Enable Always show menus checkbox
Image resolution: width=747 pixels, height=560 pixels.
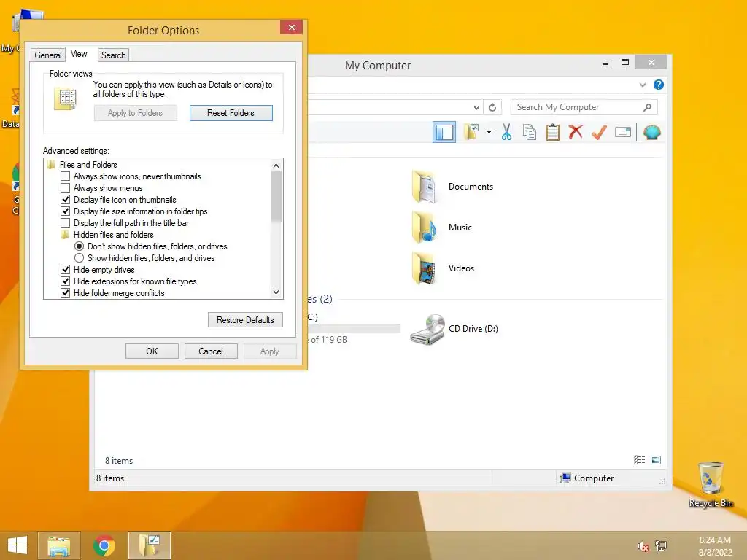coord(65,188)
